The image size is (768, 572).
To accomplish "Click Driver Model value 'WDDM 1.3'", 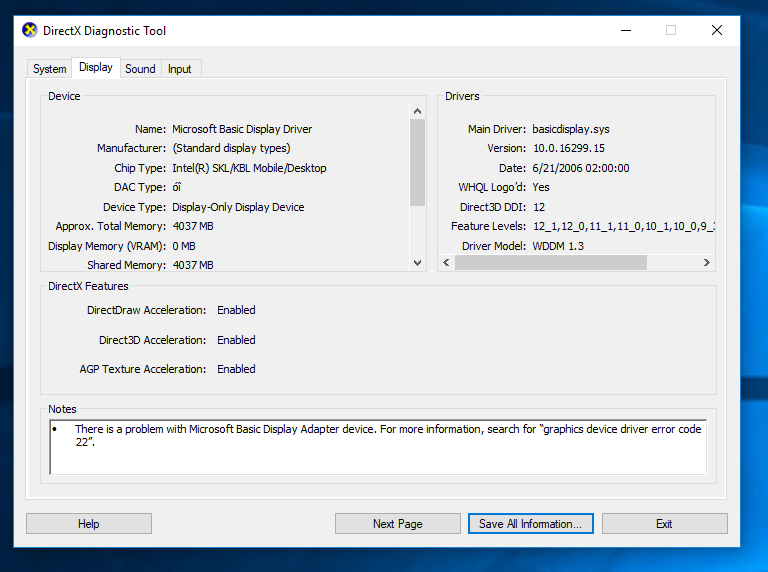I will (x=558, y=246).
